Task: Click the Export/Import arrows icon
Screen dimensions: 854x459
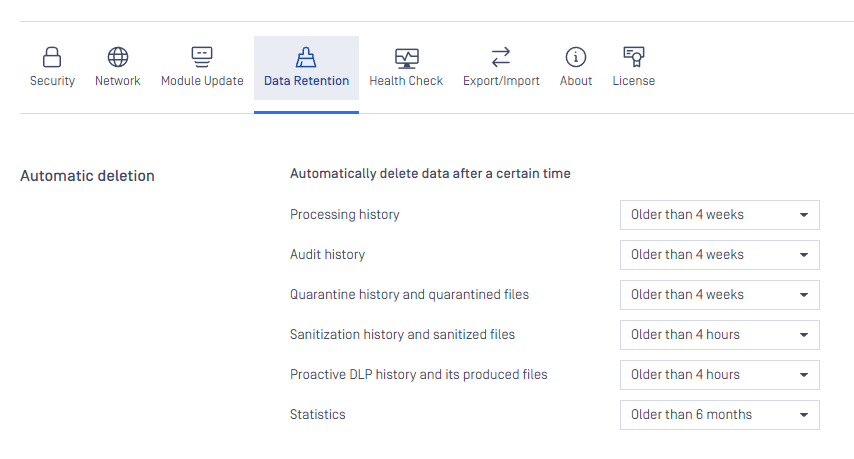Action: 501,57
